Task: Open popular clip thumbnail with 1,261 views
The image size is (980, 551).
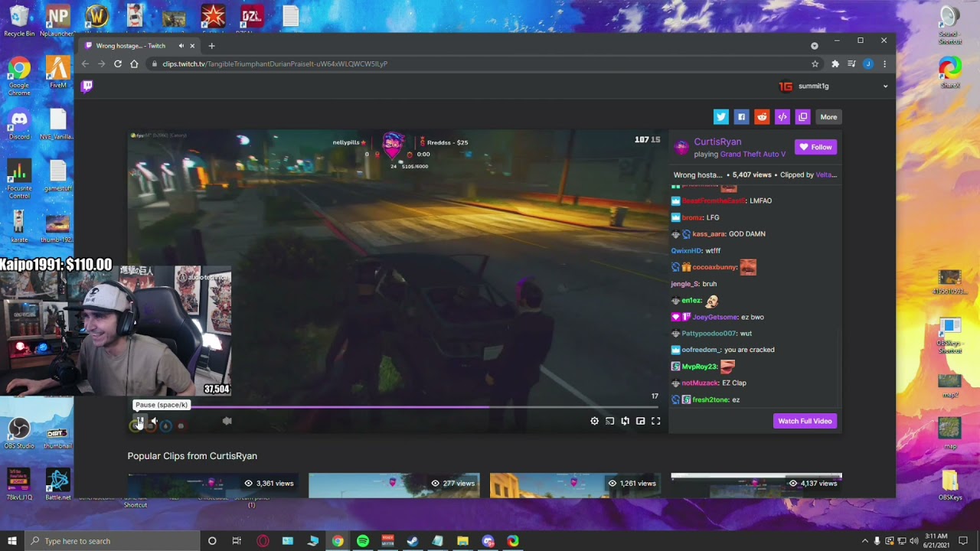Action: click(575, 485)
